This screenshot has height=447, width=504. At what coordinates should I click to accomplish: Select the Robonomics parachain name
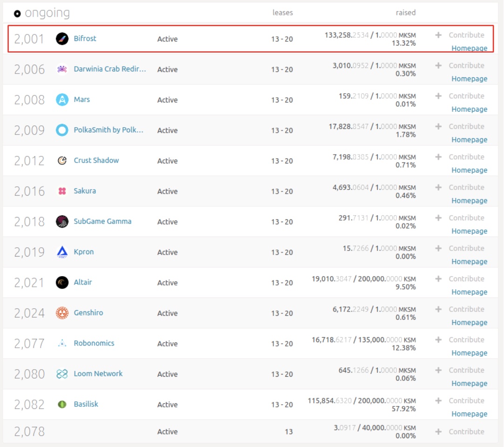point(94,343)
